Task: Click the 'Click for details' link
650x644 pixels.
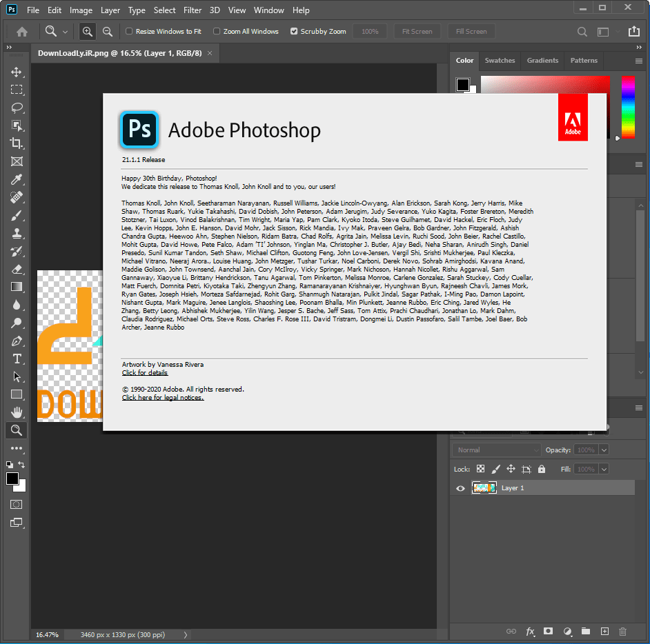Action: 144,372
